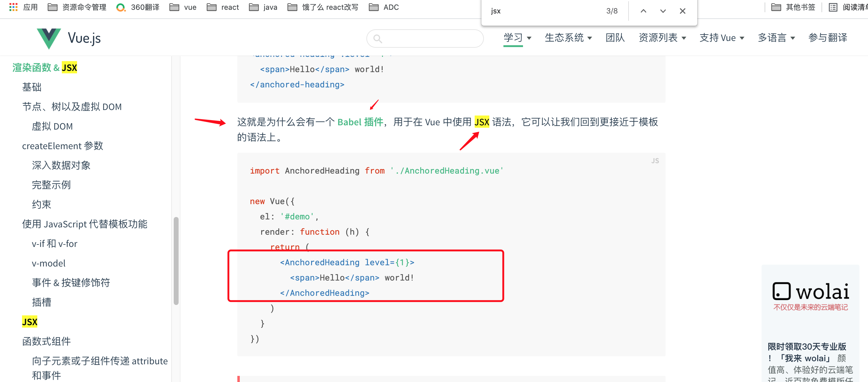Screen dimensions: 868x382
Task: Select 向子元素或子组件传递 attribute 和事件
Action: pyautogui.click(x=100, y=368)
